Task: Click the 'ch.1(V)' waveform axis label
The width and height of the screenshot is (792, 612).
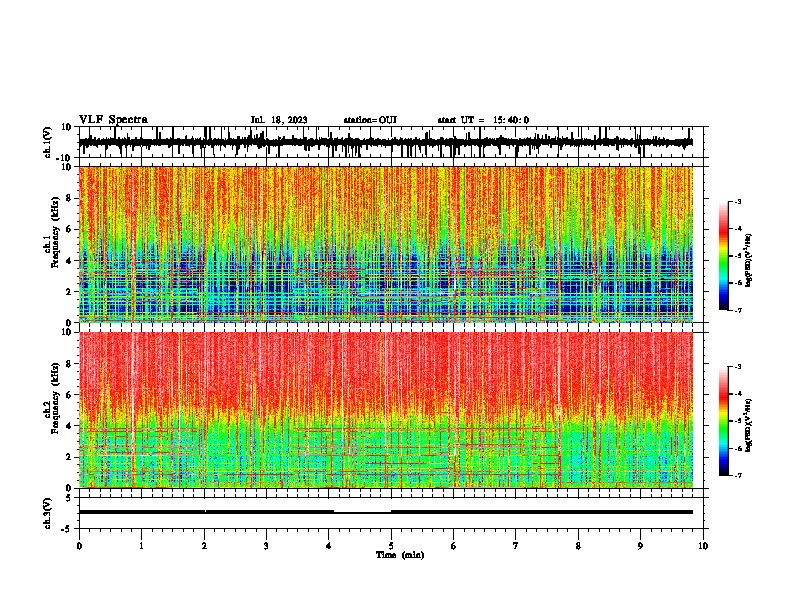Action: click(49, 142)
